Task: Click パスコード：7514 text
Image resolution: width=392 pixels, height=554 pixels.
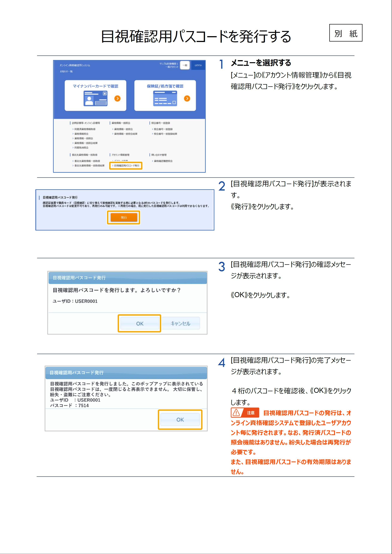Action: 69,406
